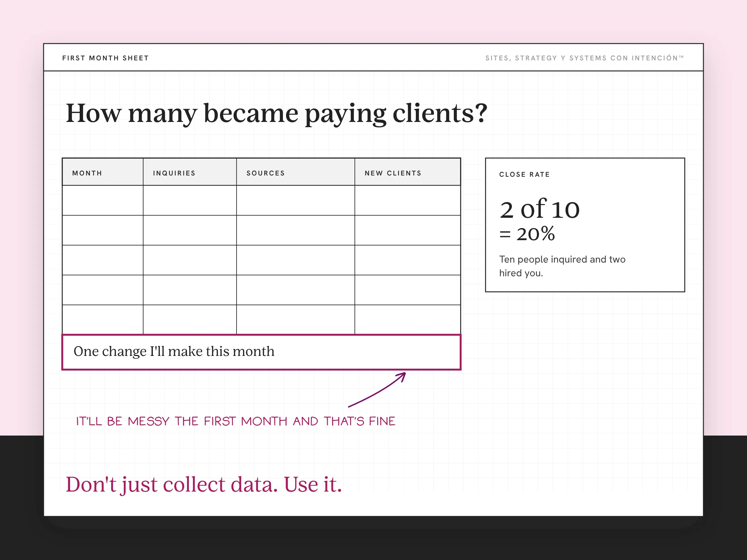The height and width of the screenshot is (560, 747).
Task: Click the 'FIRST MONTH SHEET' header label
Action: (106, 58)
